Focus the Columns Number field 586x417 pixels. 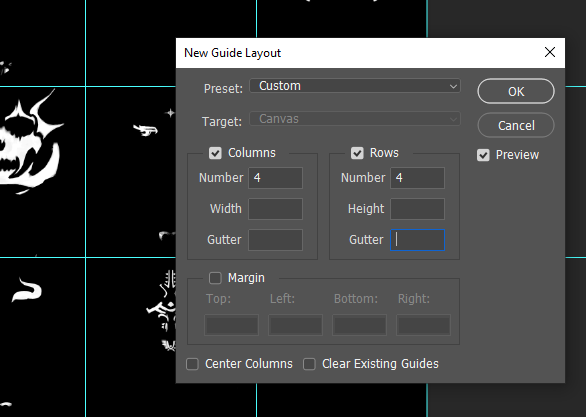(275, 178)
